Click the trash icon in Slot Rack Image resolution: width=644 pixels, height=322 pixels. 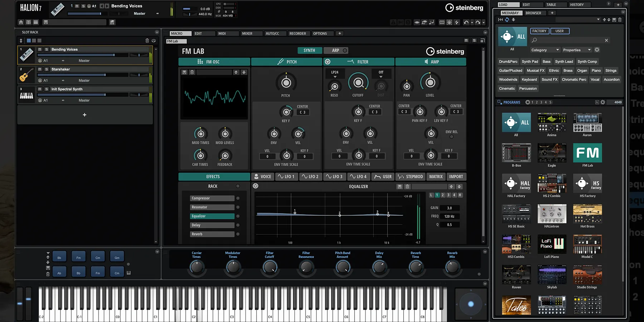(x=147, y=41)
